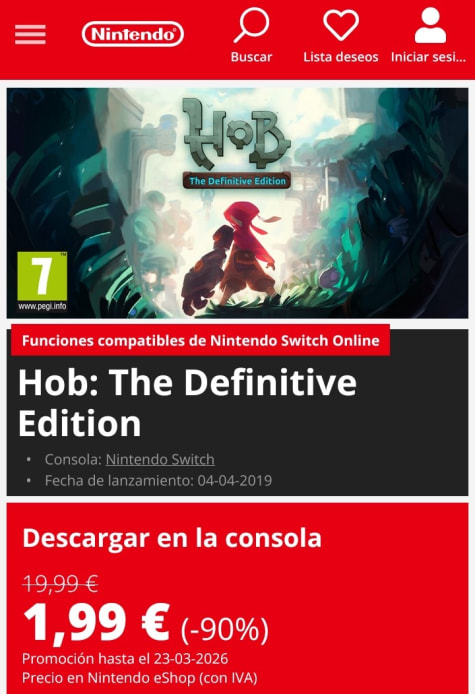Click Iniciar sesión text
This screenshot has height=694, width=475.
429,57
